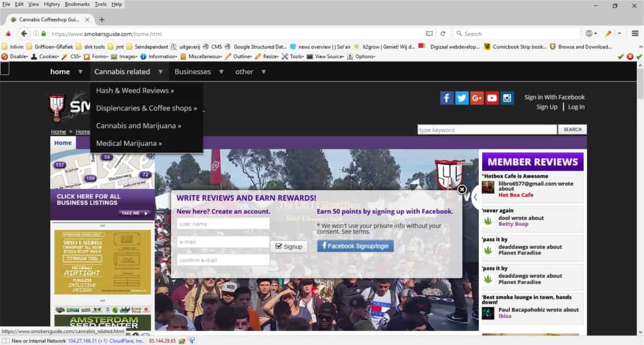644x345 pixels.
Task: Open the Inlivin bookmark folder
Action: tap(13, 47)
